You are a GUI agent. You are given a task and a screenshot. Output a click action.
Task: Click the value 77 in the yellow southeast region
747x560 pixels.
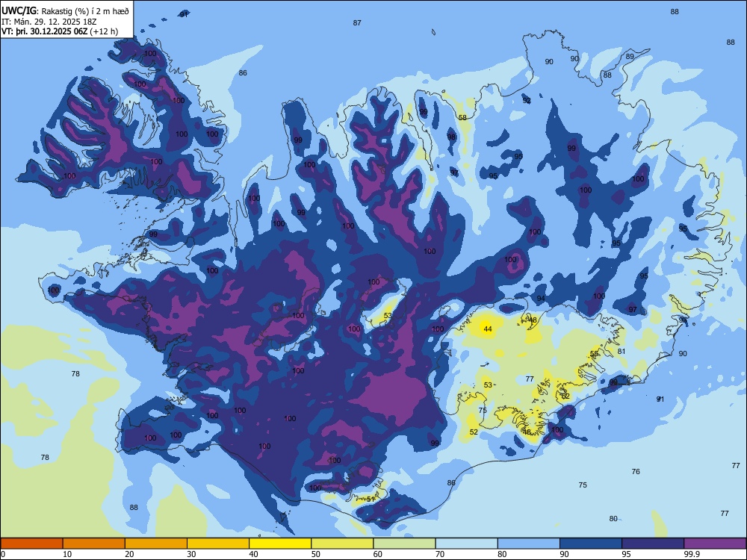(530, 379)
